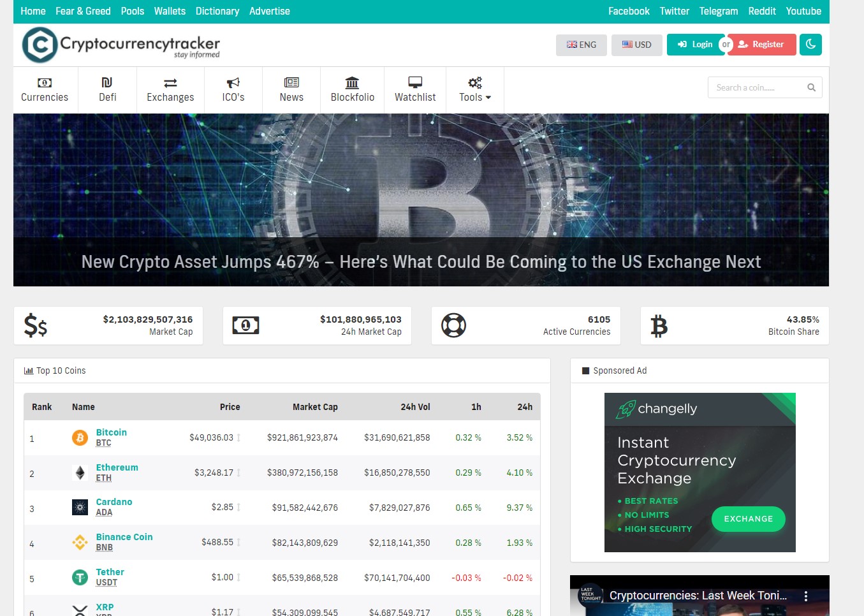Open the ICO's page

233,90
